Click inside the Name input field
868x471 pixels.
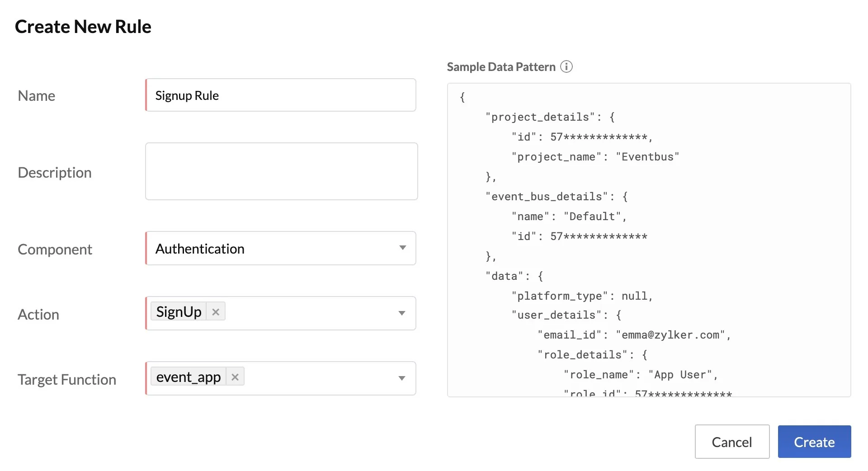pos(280,95)
